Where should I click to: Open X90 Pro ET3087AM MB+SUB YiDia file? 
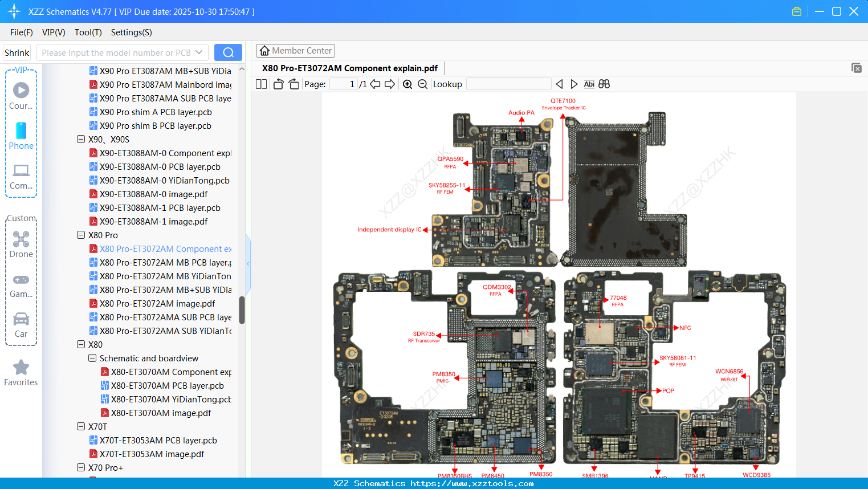click(160, 71)
